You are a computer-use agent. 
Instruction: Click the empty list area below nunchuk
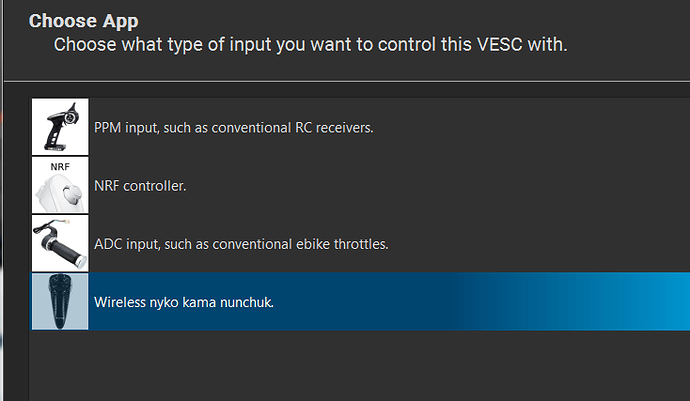point(350,365)
